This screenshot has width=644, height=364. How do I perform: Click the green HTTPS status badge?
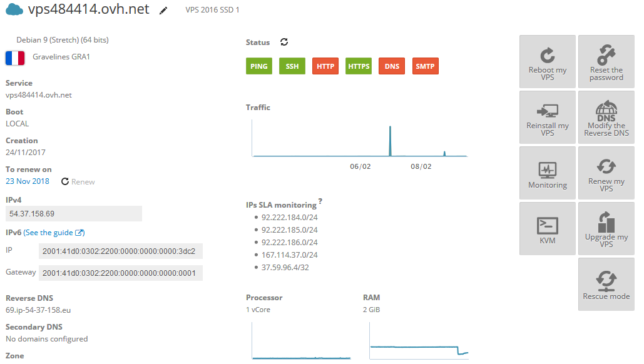pos(359,66)
